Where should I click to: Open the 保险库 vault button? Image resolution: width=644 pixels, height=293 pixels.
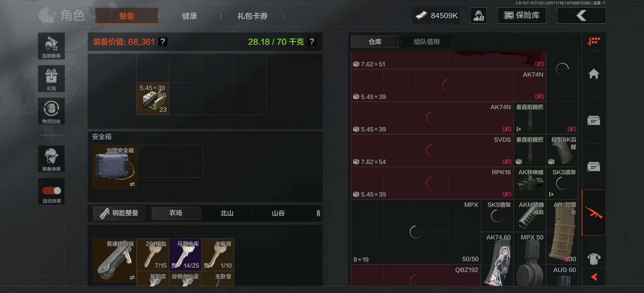tap(522, 16)
